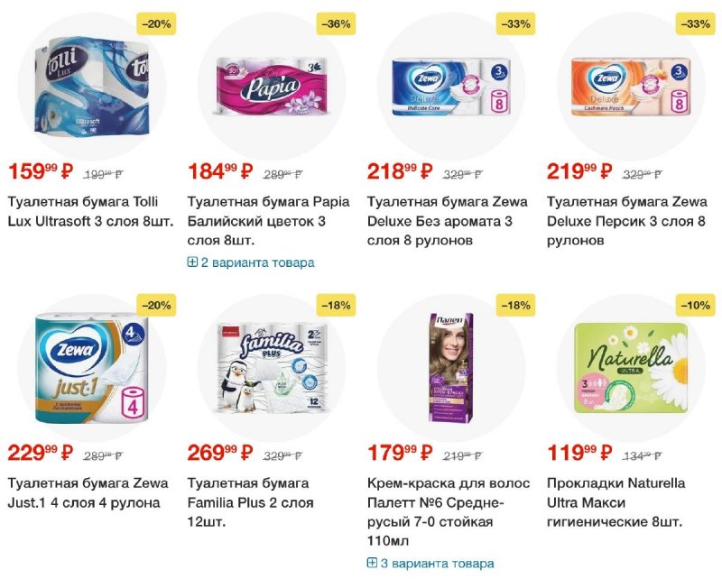Open Прокладки Naturella Ultra Макси title
This screenshot has width=722, height=588.
click(x=616, y=503)
